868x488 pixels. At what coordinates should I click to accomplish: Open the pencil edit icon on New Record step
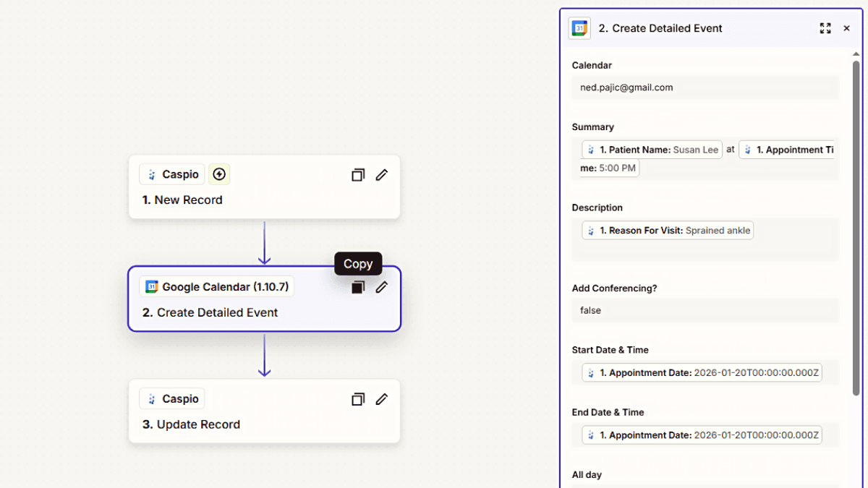pyautogui.click(x=382, y=175)
